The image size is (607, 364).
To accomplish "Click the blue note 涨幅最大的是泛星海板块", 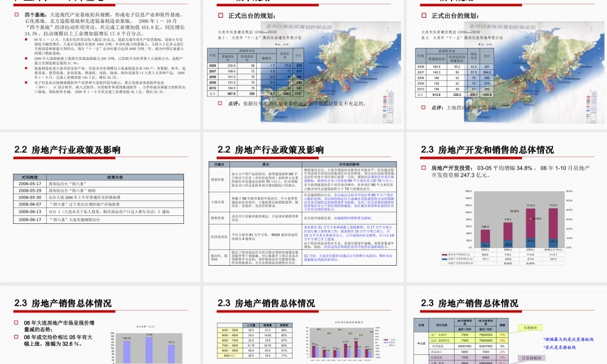I will tap(569, 339).
